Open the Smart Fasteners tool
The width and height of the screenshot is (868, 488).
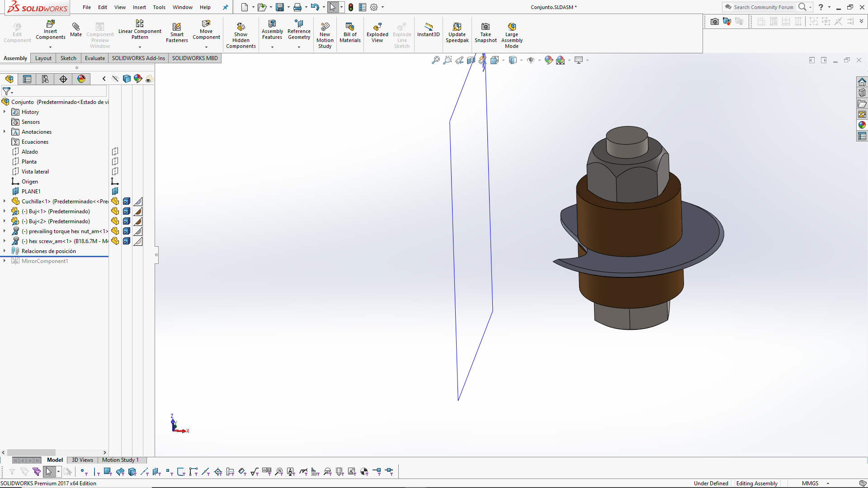pos(177,32)
